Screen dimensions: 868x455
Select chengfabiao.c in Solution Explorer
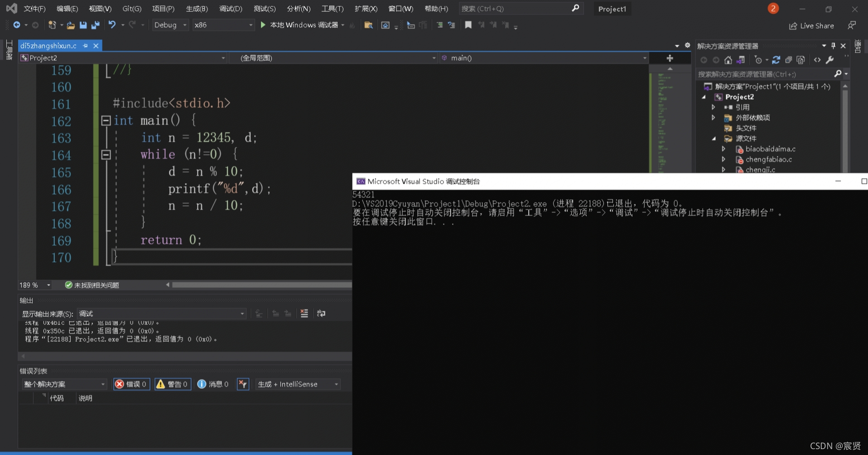coord(768,160)
